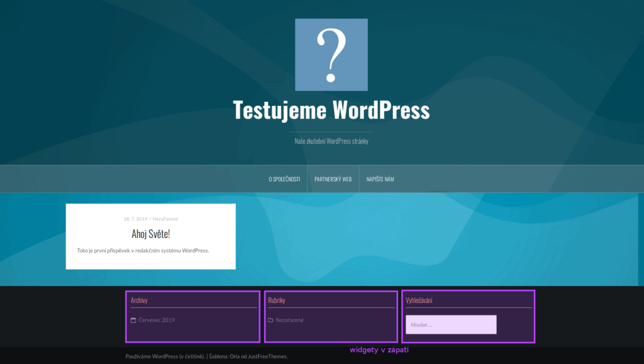644x364 pixels.
Task: Select Partnerský web in navigation
Action: coord(333,179)
